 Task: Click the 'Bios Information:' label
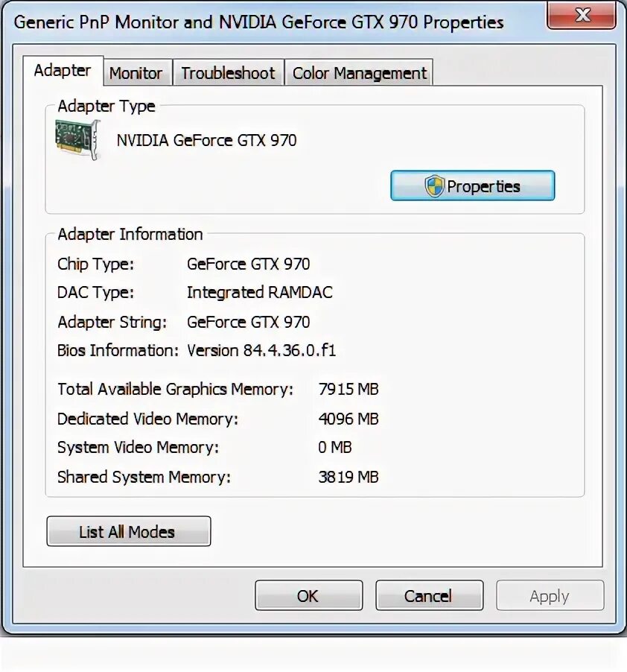tap(118, 350)
